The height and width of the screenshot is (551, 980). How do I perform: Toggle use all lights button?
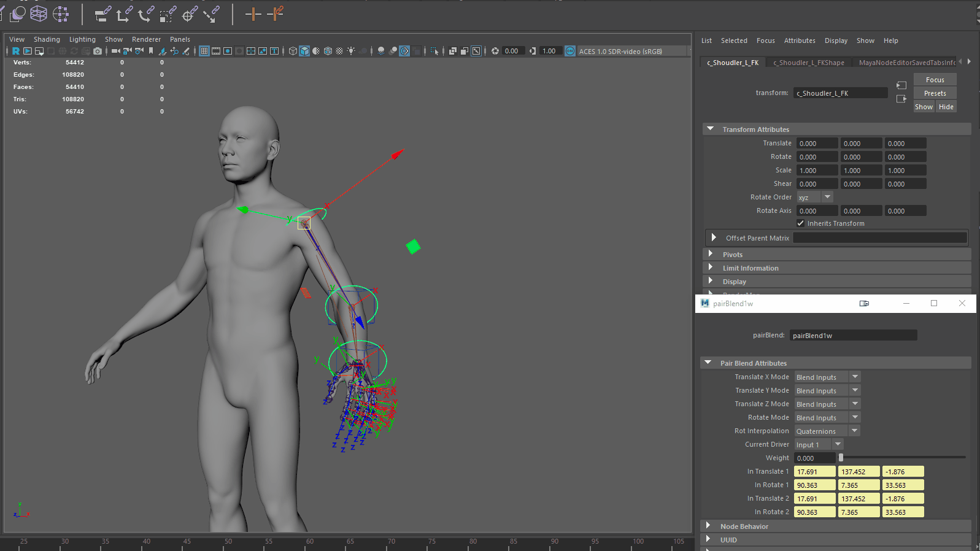(351, 51)
